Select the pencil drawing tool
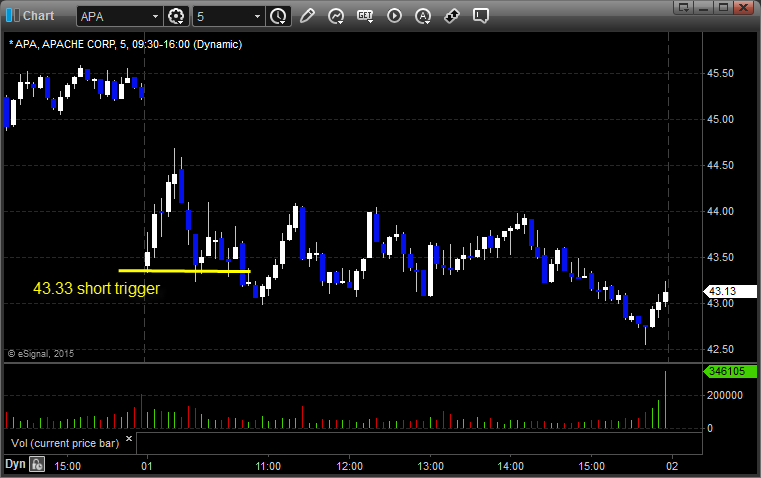Viewport: 761px width, 478px height. pyautogui.click(x=307, y=16)
